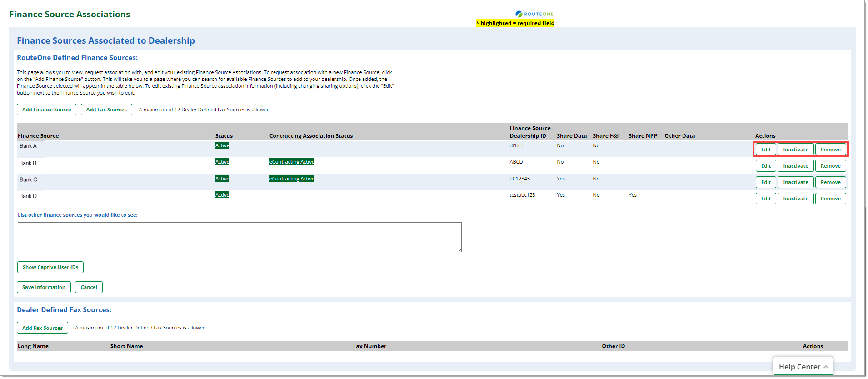The width and height of the screenshot is (868, 379).
Task: Click Bank B Active status label
Action: click(x=222, y=162)
